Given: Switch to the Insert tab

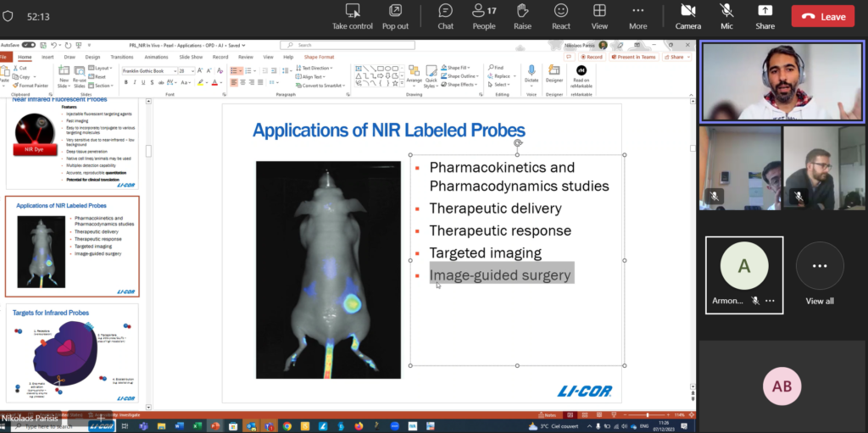Looking at the screenshot, I should coord(47,57).
